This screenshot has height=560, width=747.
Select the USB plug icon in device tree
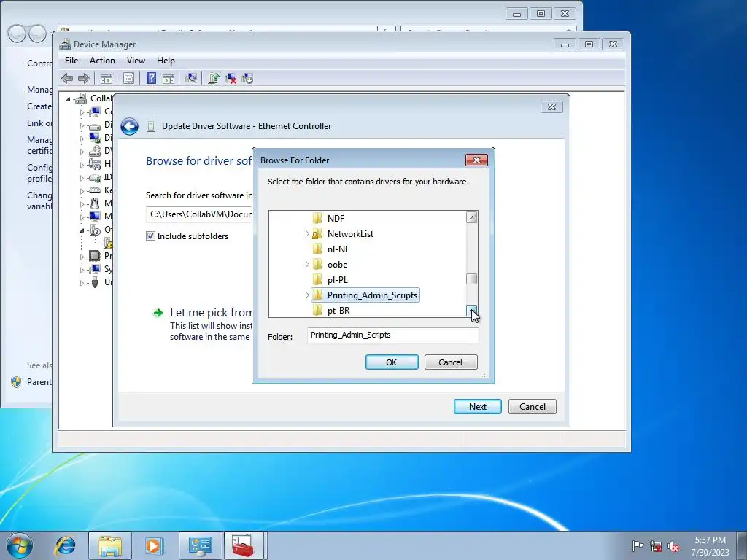[95, 282]
